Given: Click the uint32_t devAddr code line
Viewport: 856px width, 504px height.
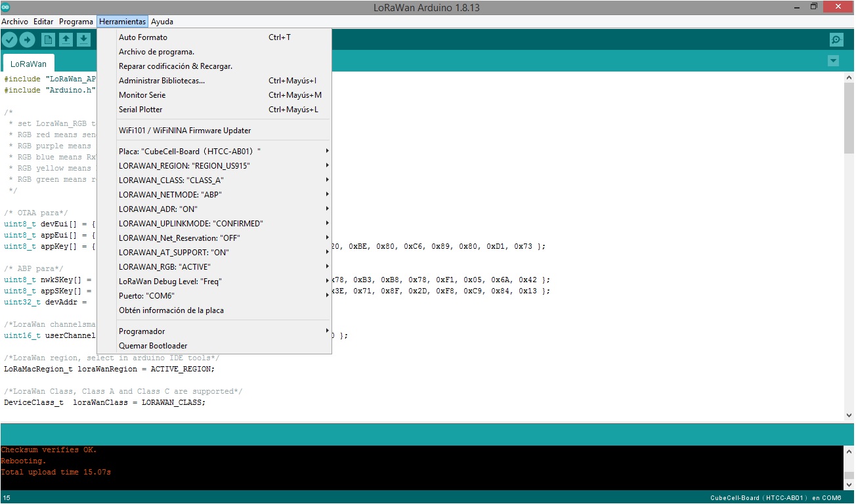Looking at the screenshot, I should (45, 302).
